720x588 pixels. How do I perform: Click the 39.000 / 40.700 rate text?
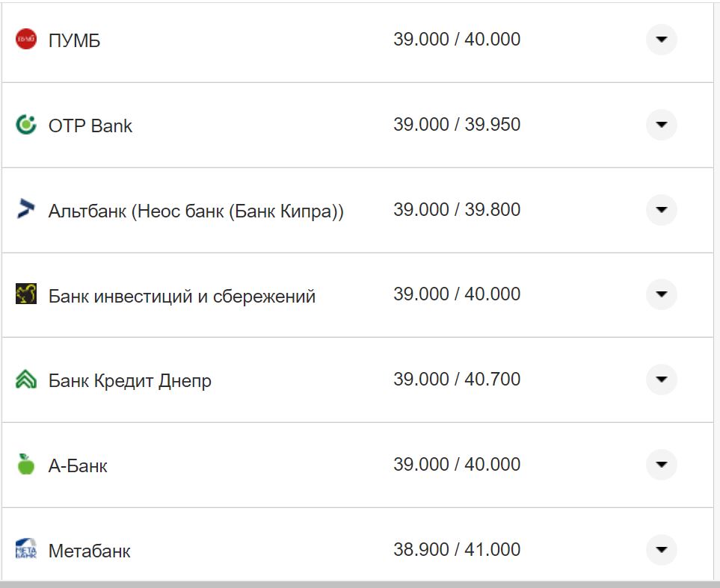(x=458, y=379)
